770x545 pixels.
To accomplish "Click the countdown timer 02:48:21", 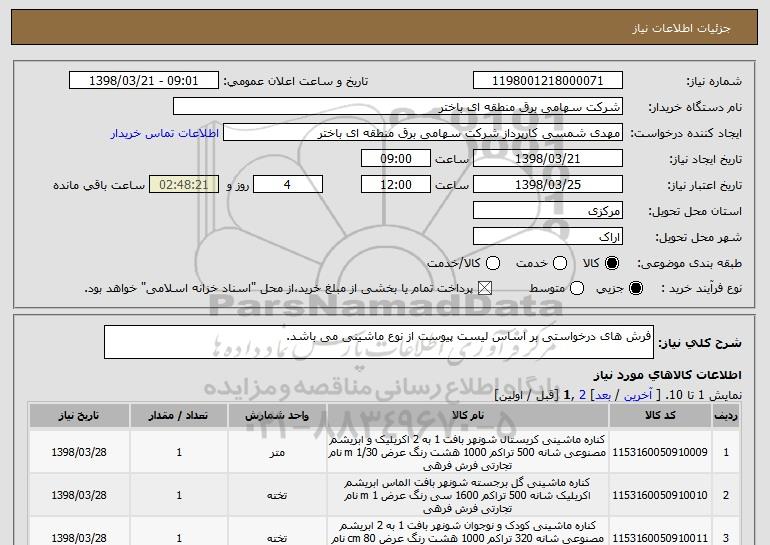I will tap(184, 185).
